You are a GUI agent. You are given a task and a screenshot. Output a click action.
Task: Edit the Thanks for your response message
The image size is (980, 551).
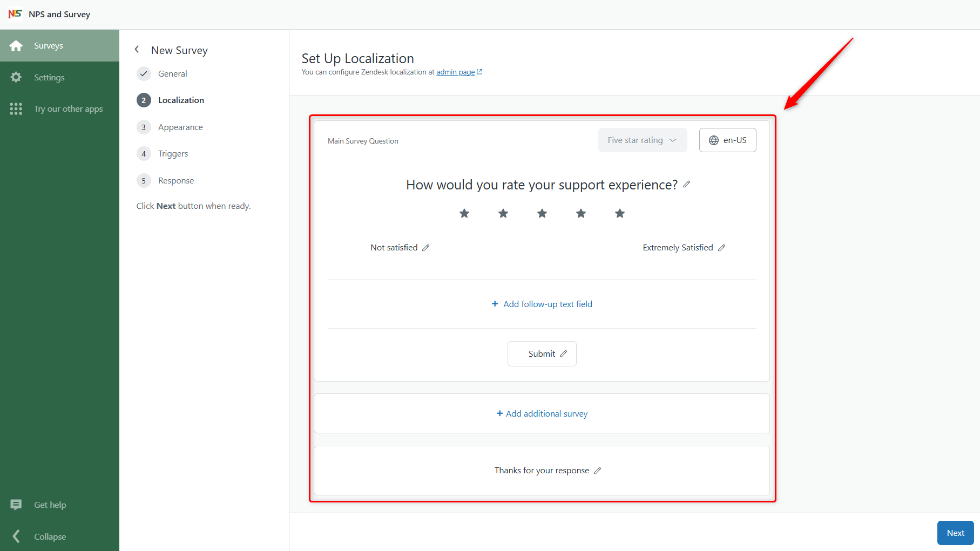coord(598,470)
